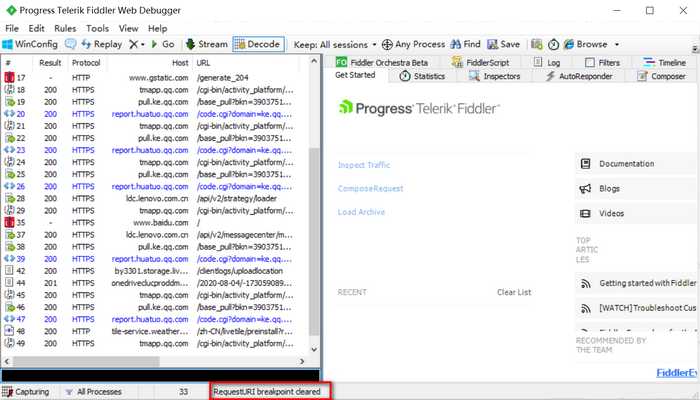Open the View menu
The height and width of the screenshot is (400, 700).
pyautogui.click(x=129, y=28)
